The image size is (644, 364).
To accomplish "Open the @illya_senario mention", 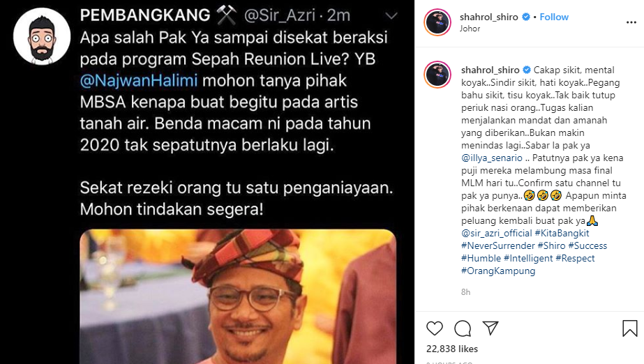I will point(492,158).
